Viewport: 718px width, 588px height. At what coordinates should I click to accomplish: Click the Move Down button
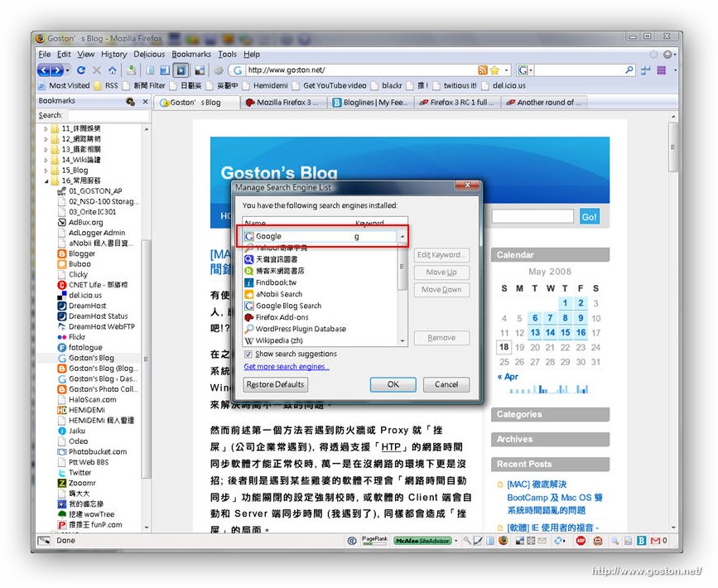coord(441,289)
